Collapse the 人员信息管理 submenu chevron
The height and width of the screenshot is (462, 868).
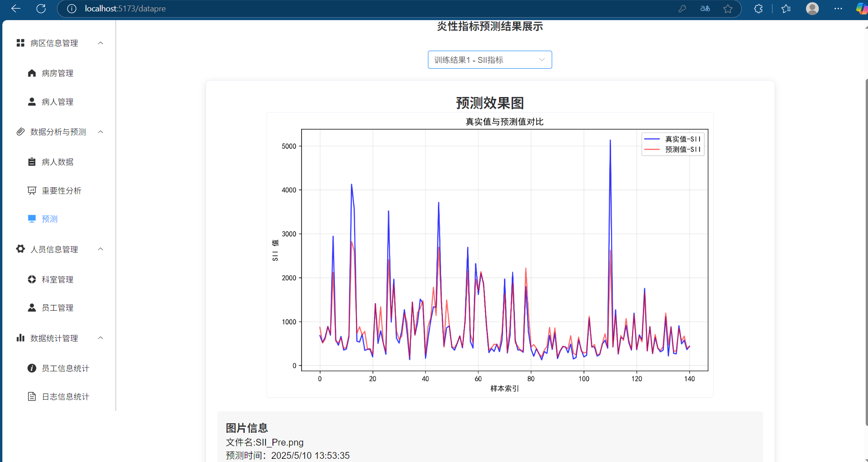(x=101, y=249)
